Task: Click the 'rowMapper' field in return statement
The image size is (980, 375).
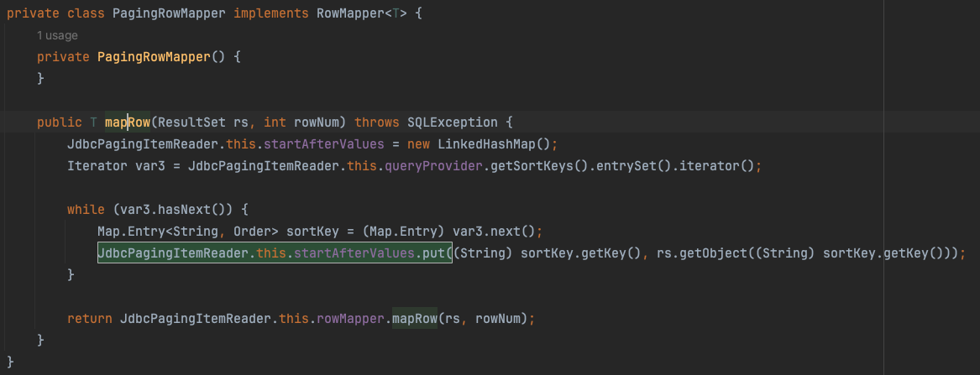Action: [x=351, y=319]
